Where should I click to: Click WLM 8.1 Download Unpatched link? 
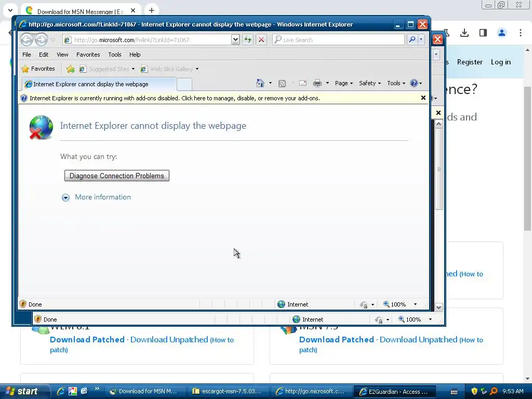(x=169, y=340)
